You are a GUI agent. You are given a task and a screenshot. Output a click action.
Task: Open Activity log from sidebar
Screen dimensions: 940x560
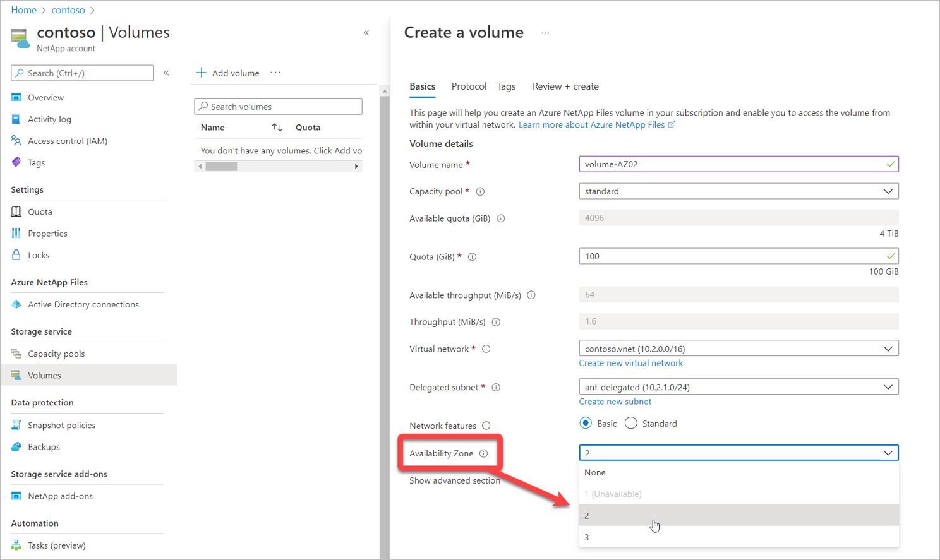pos(49,119)
